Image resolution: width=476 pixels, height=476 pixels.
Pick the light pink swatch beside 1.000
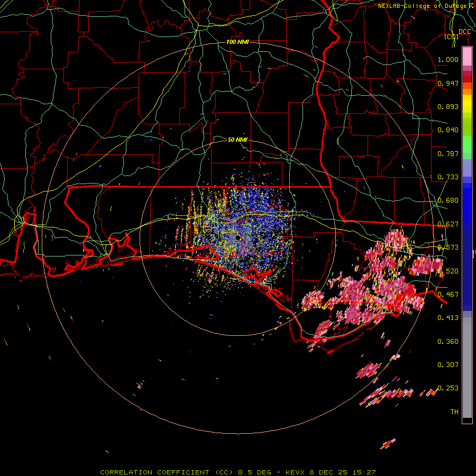467,57
